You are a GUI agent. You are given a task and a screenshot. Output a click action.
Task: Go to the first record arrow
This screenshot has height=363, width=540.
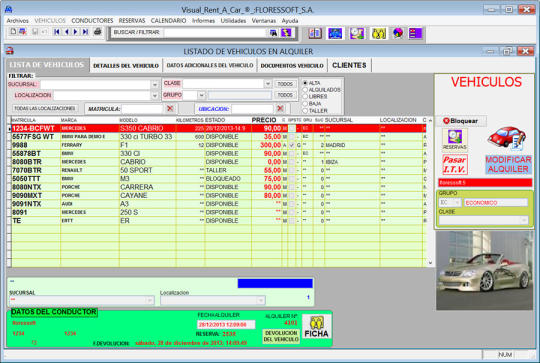(x=57, y=32)
